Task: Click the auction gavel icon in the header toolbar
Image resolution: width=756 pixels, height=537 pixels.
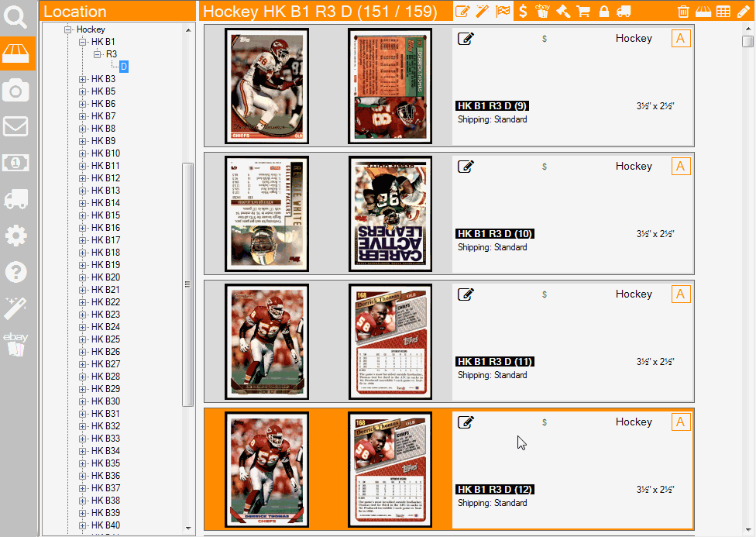Action: pos(563,11)
